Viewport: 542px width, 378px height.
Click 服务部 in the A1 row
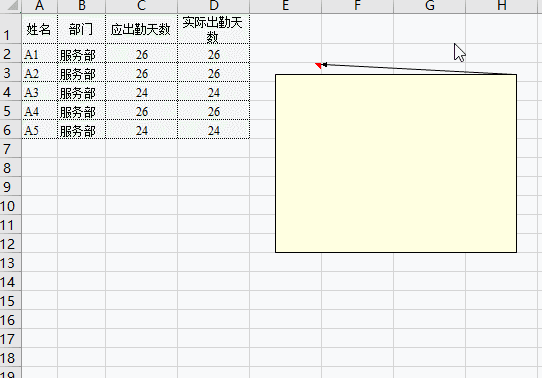tap(82, 53)
